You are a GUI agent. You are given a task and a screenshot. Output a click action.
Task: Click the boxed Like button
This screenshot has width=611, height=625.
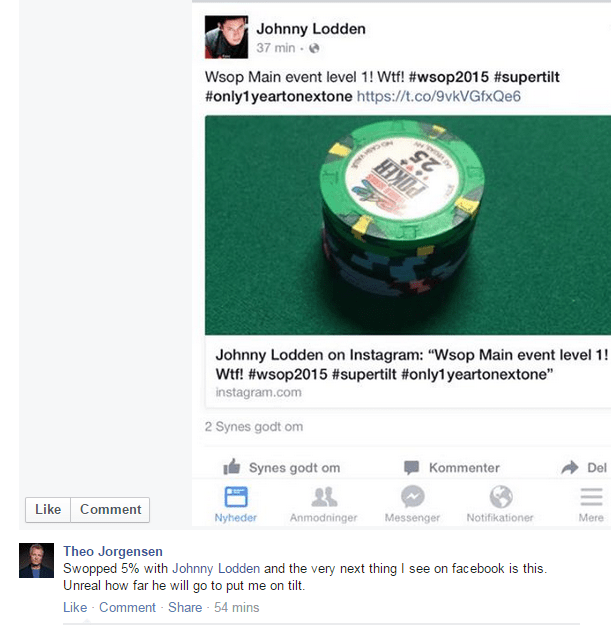(48, 509)
